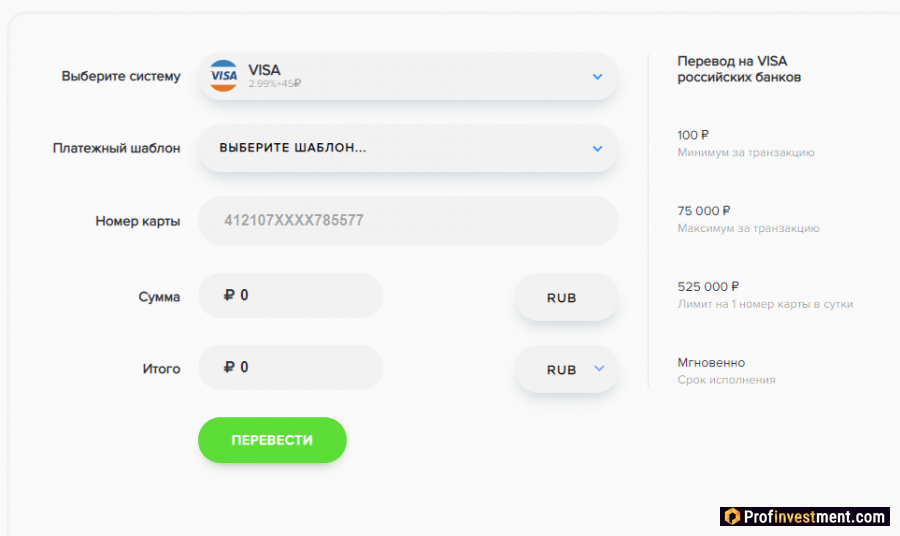Click the VISA card logo icon
The height and width of the screenshot is (536, 900).
pos(224,76)
